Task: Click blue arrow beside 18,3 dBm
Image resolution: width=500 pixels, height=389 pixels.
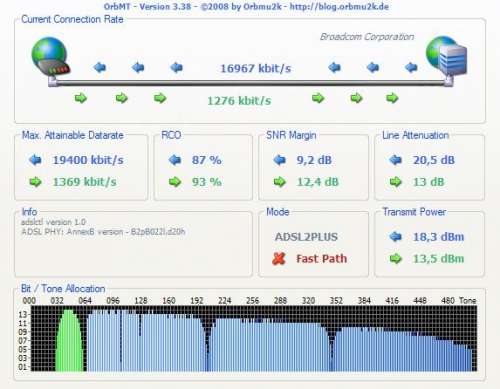Action: 396,237
